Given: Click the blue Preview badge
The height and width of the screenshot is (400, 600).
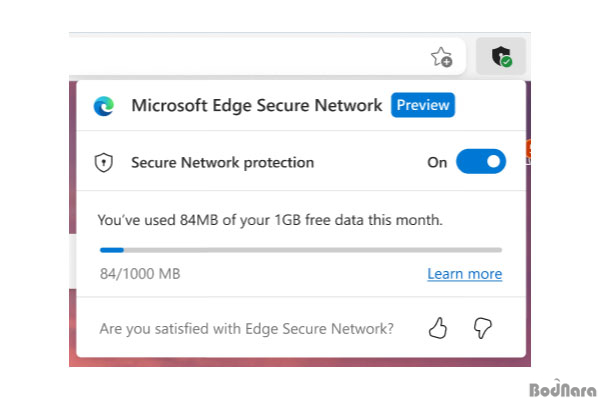Looking at the screenshot, I should pyautogui.click(x=423, y=105).
